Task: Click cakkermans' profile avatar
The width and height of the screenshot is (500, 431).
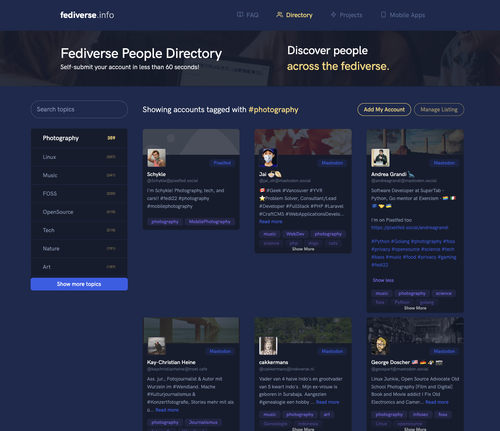Action: tap(268, 346)
